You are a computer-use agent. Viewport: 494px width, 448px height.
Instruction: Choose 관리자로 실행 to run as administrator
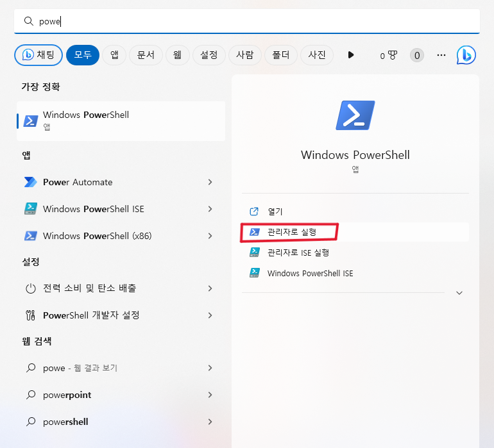pos(355,232)
